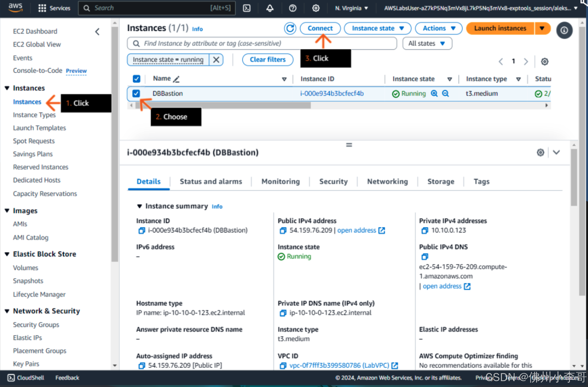
Task: Collapse the Images sidebar section
Action: [7, 211]
